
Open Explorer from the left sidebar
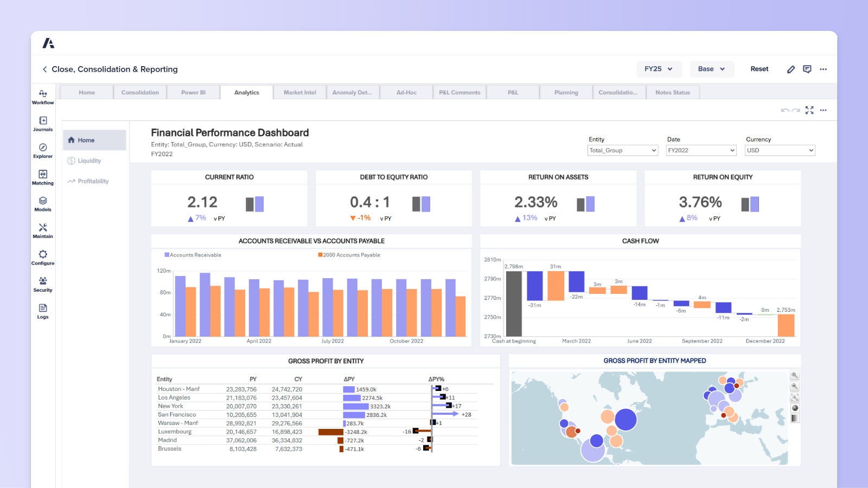tap(43, 150)
